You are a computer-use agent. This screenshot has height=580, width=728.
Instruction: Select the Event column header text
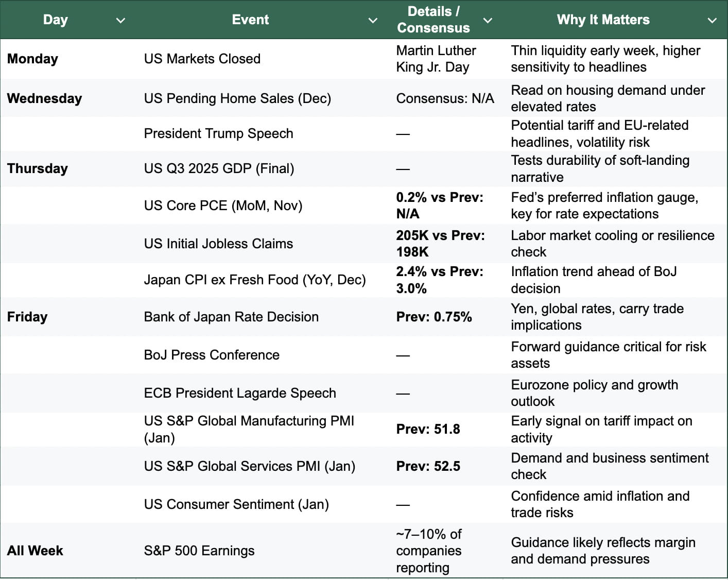(x=250, y=20)
